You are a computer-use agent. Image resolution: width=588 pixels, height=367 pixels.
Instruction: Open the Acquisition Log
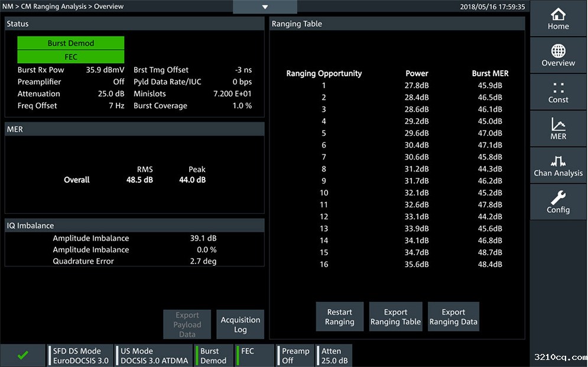[240, 324]
